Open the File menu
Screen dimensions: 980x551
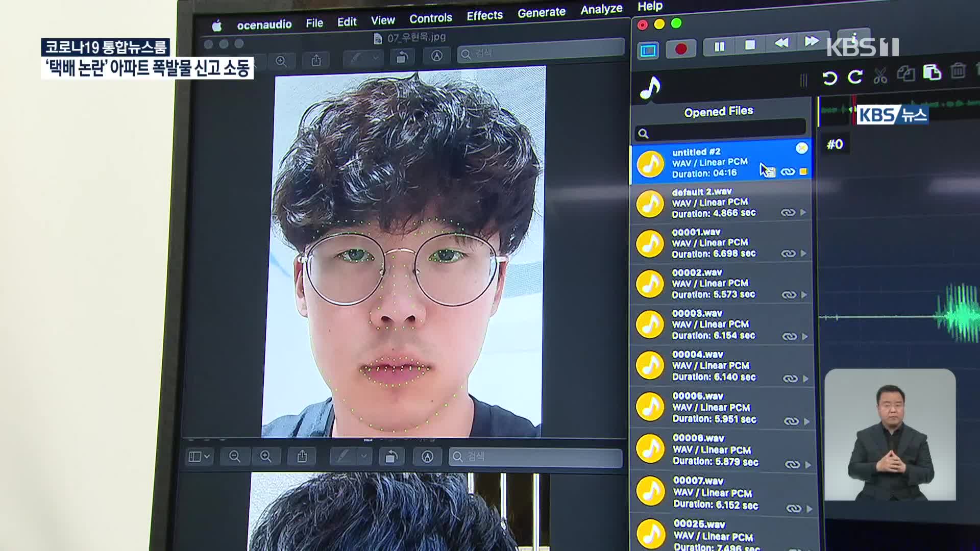[314, 23]
